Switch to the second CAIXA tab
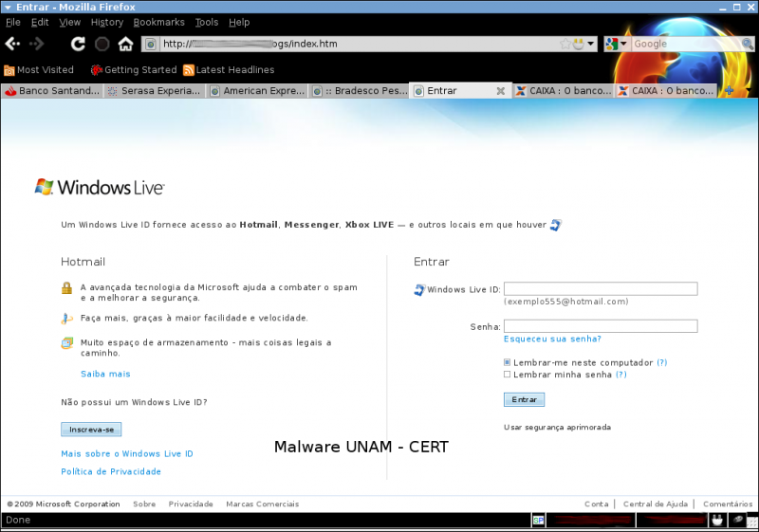The image size is (759, 532). [666, 91]
